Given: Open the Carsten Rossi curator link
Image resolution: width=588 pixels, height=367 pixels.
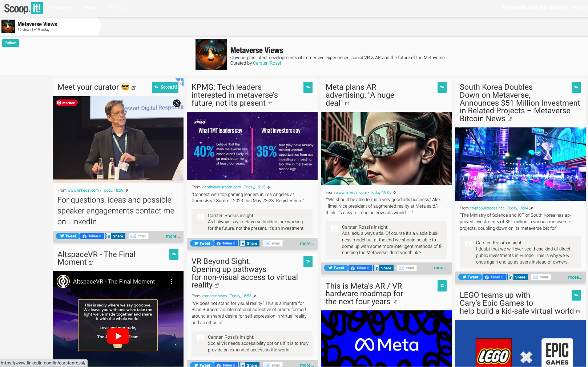Looking at the screenshot, I should point(267,63).
